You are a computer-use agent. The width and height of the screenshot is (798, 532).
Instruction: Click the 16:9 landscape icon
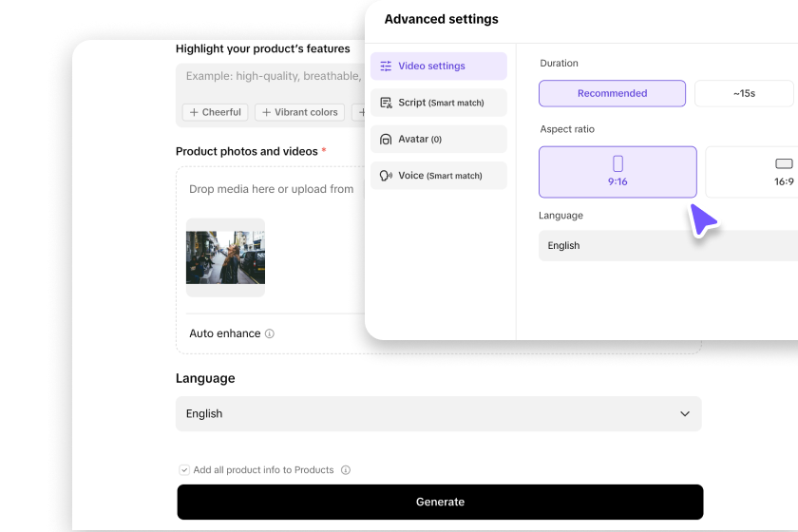click(784, 163)
